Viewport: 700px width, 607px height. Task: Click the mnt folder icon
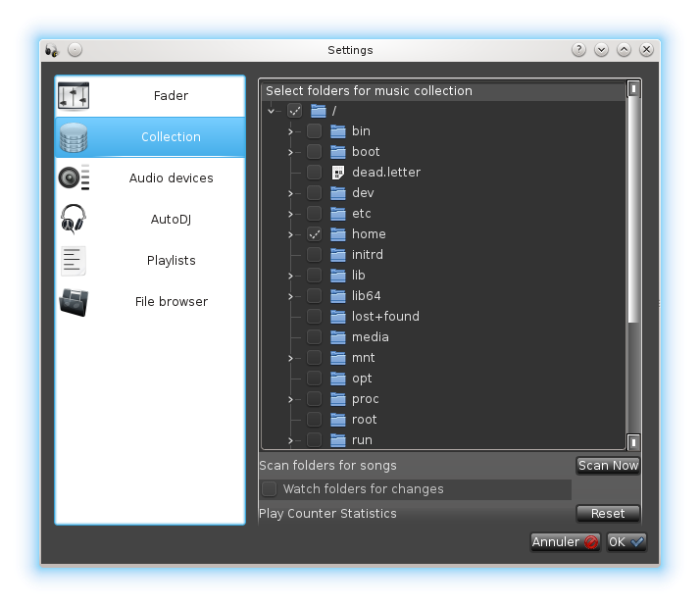(x=338, y=358)
